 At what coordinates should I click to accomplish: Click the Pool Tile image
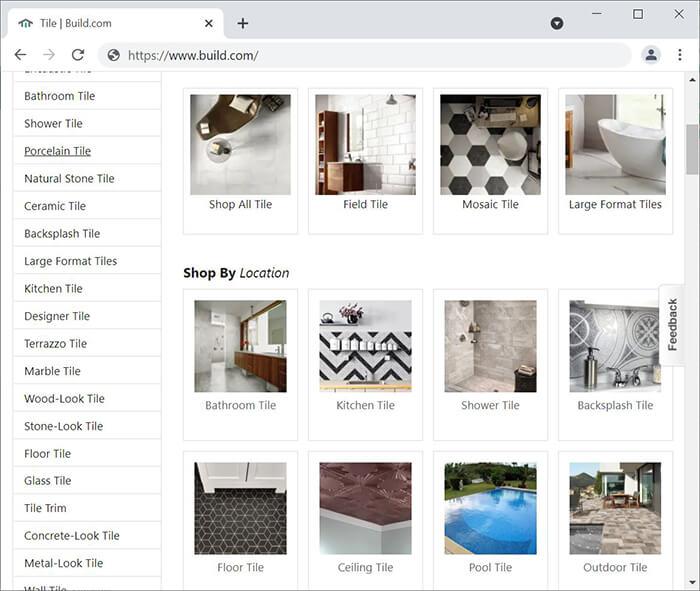click(490, 508)
